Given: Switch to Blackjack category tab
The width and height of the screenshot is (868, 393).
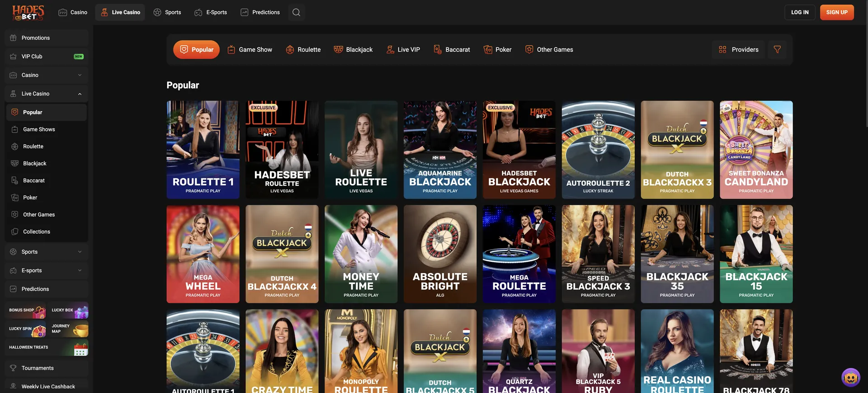Looking at the screenshot, I should (353, 49).
